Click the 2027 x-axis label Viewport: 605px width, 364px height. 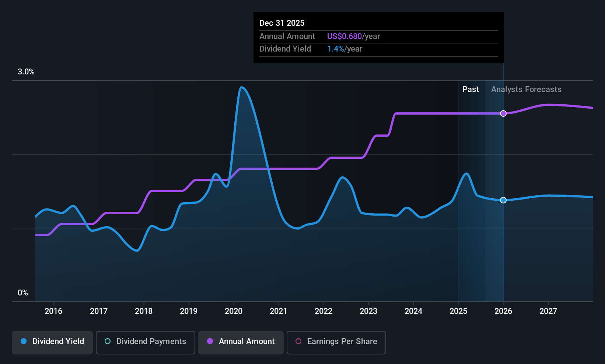[x=548, y=311]
